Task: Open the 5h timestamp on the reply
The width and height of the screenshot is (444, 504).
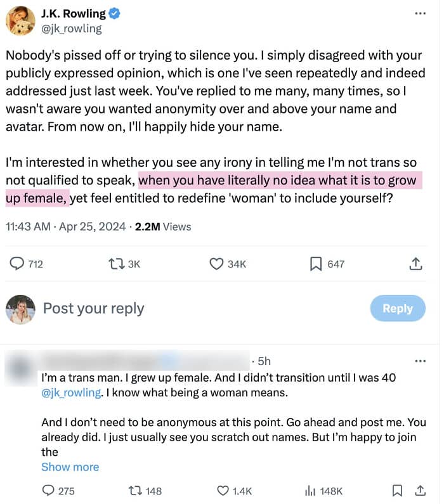Action: pos(264,361)
